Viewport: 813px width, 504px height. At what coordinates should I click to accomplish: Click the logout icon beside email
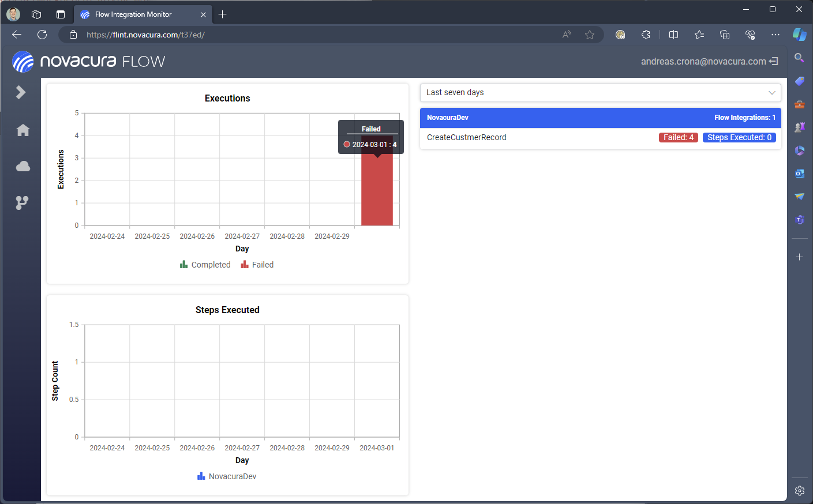pyautogui.click(x=774, y=61)
